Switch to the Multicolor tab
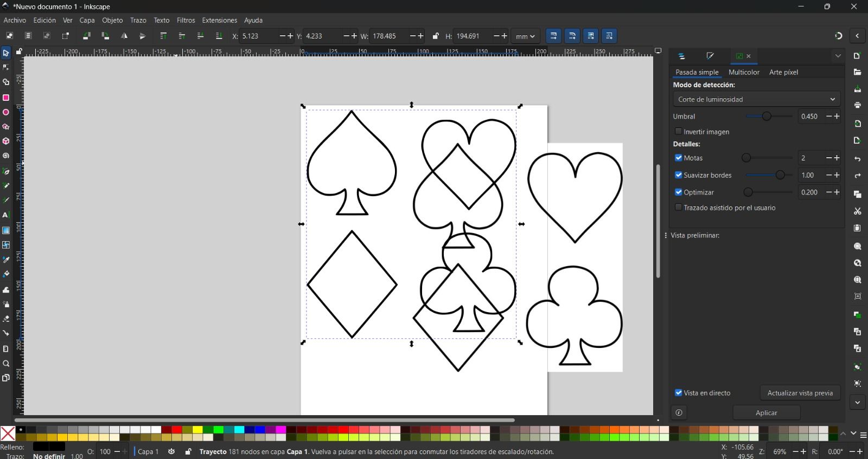The height and width of the screenshot is (459, 868). tap(744, 72)
